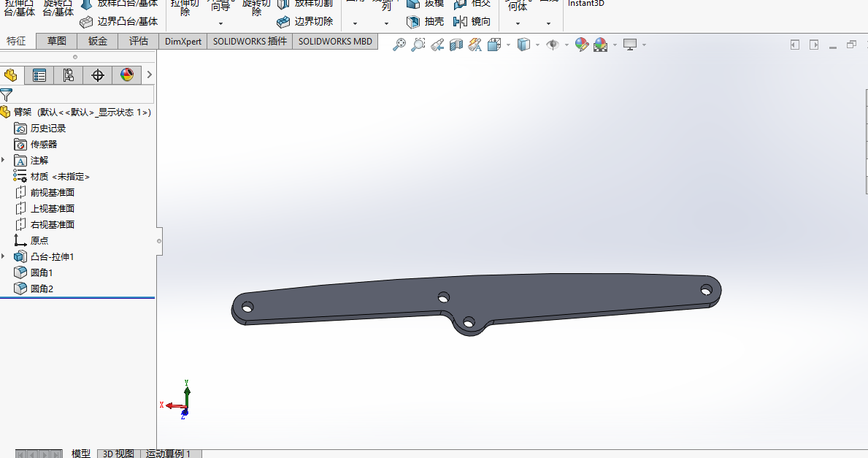
Task: Click the section view icon
Action: pos(456,45)
